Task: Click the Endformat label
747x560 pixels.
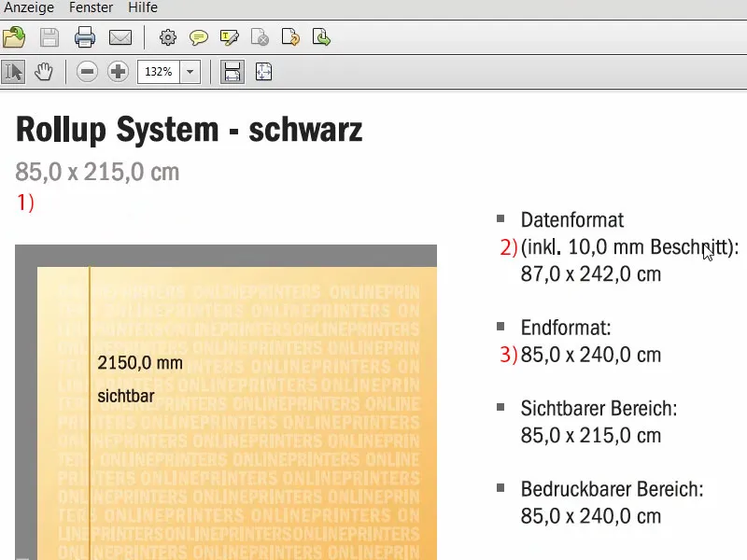Action: 566,328
